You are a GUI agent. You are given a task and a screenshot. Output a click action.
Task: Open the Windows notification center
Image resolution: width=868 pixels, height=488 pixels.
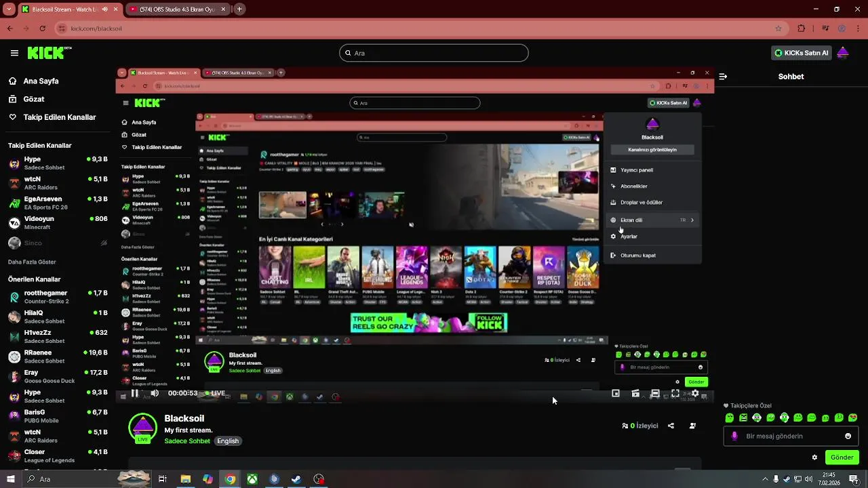854,479
